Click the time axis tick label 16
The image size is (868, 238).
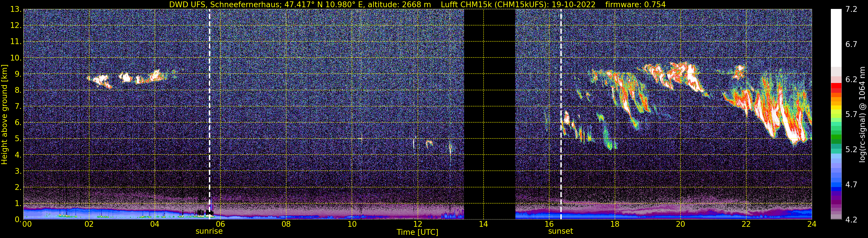(549, 224)
